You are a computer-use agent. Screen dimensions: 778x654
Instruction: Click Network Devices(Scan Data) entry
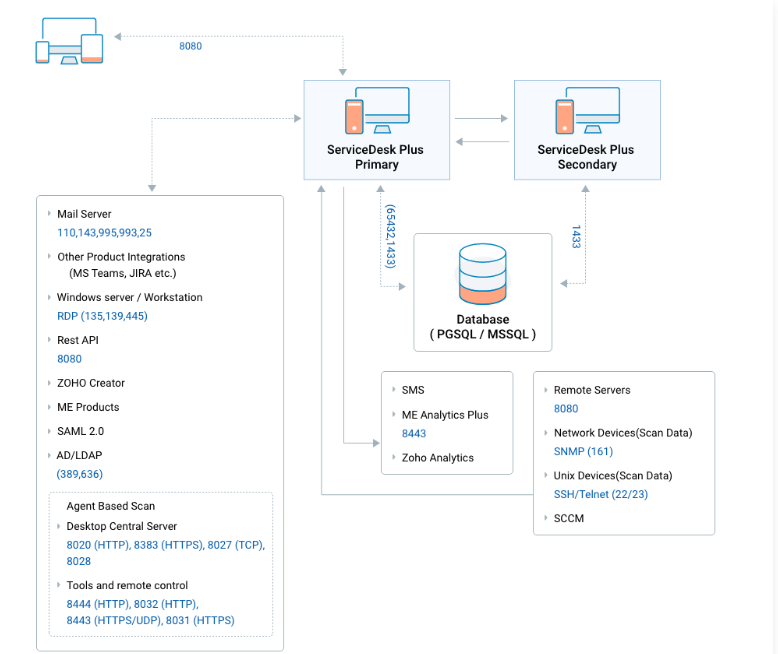(623, 433)
